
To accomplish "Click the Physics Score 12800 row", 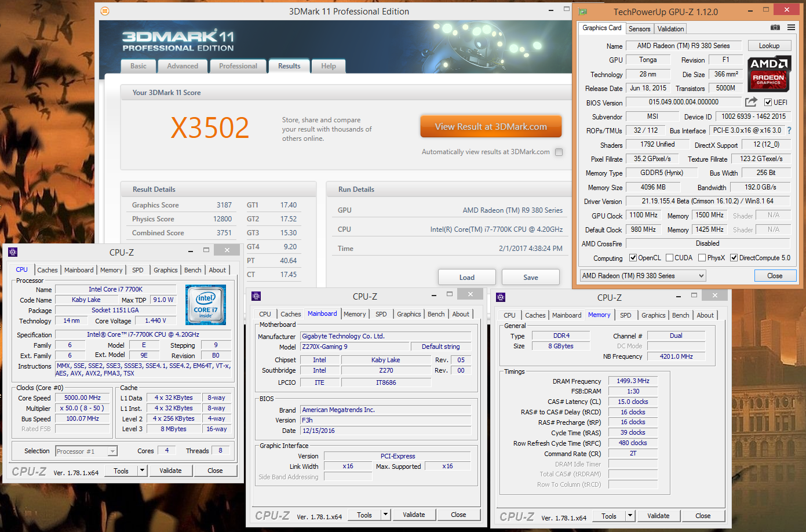I will [x=182, y=219].
